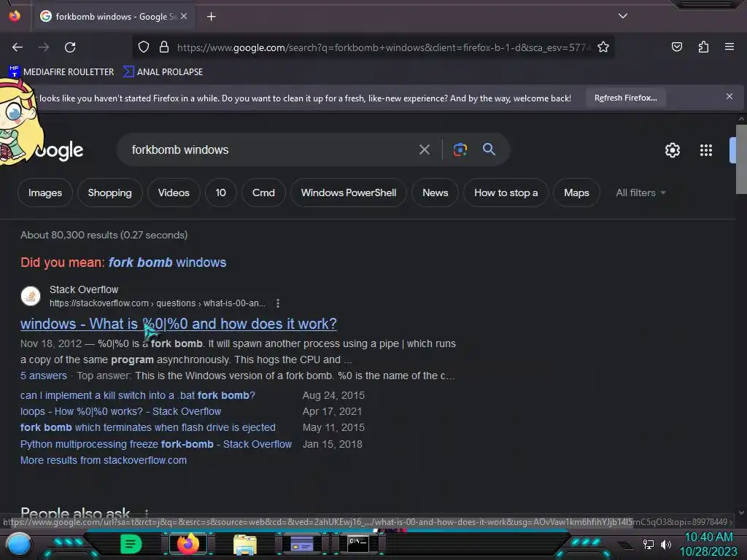Open People also ask options dots

146,513
